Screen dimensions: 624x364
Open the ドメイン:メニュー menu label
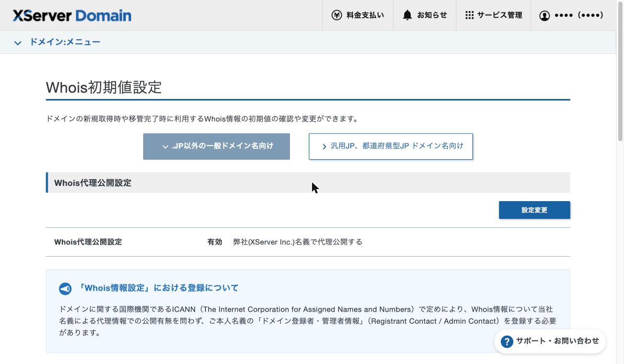tap(65, 42)
